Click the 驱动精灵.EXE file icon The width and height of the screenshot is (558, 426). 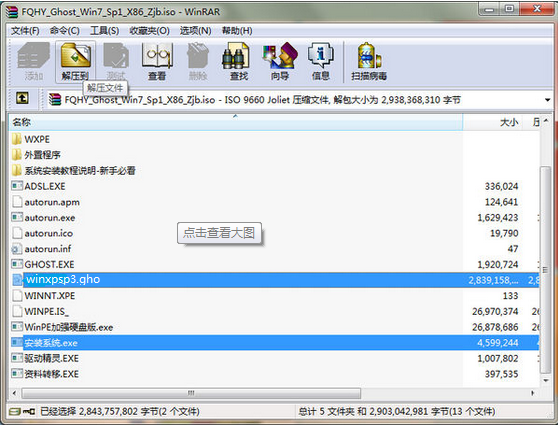pos(17,358)
